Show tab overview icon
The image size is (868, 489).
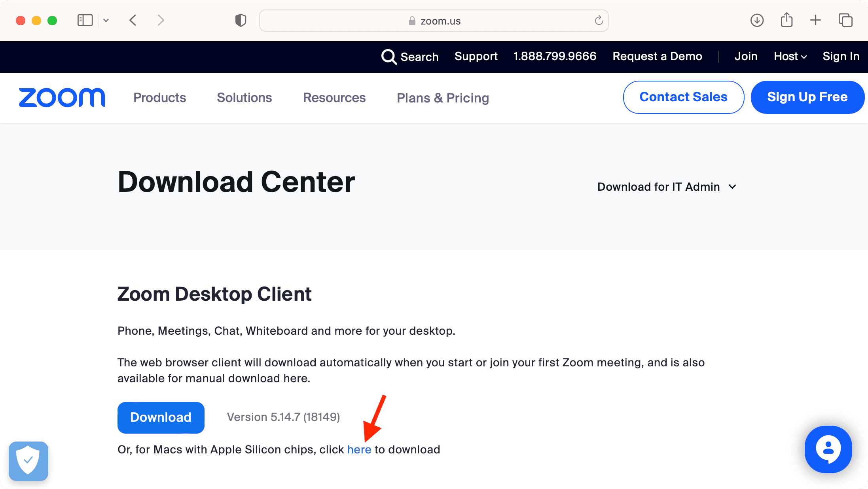tap(845, 20)
